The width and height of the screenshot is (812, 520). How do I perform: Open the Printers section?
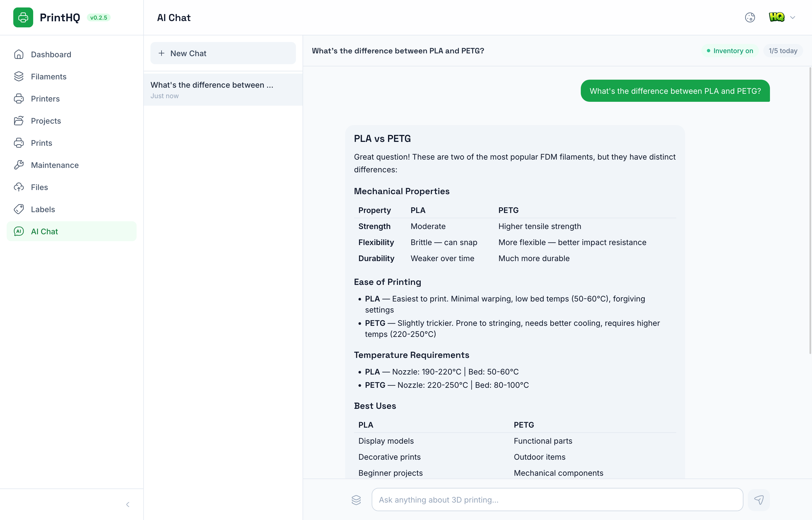pos(45,98)
